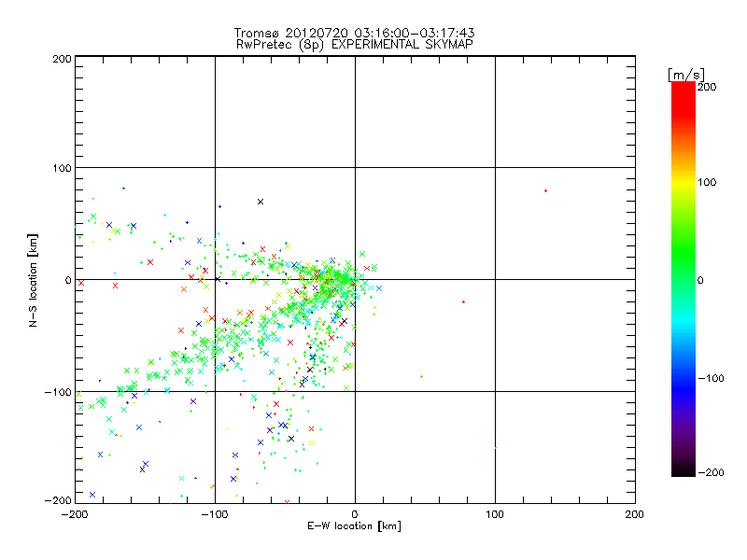
Task: Click the E-W location [km] axis label
Action: tap(354, 526)
